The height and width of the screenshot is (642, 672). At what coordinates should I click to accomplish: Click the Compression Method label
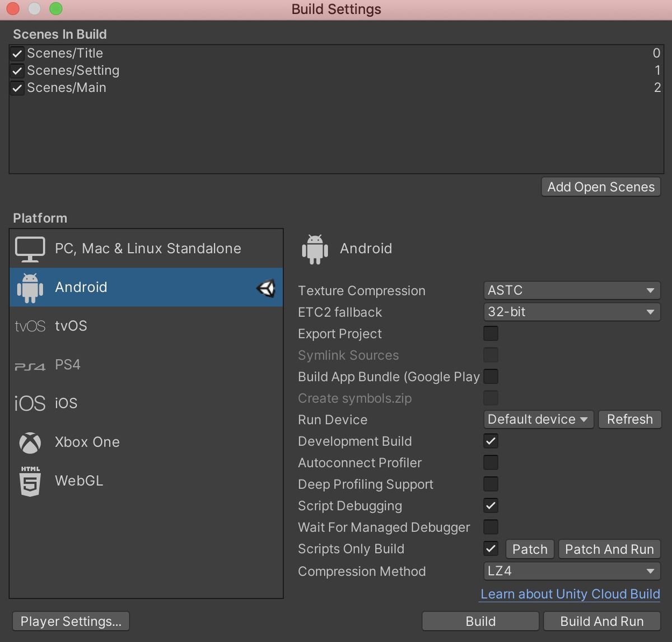pyautogui.click(x=362, y=571)
